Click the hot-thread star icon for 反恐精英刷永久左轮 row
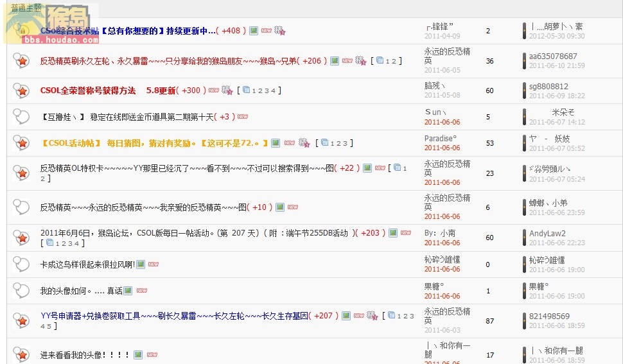 (x=21, y=61)
